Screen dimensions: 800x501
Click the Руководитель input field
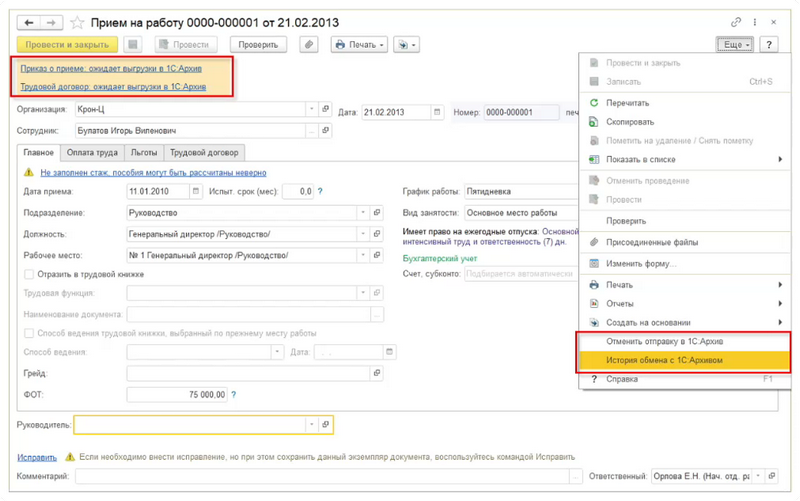pos(190,425)
